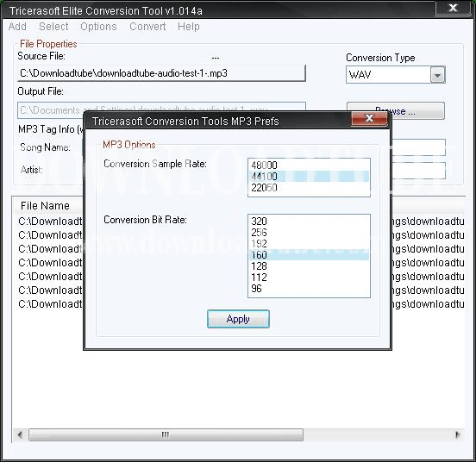Expand the Conversion Type dropdown arrow
Viewport: 476px width, 462px height.
tap(437, 75)
